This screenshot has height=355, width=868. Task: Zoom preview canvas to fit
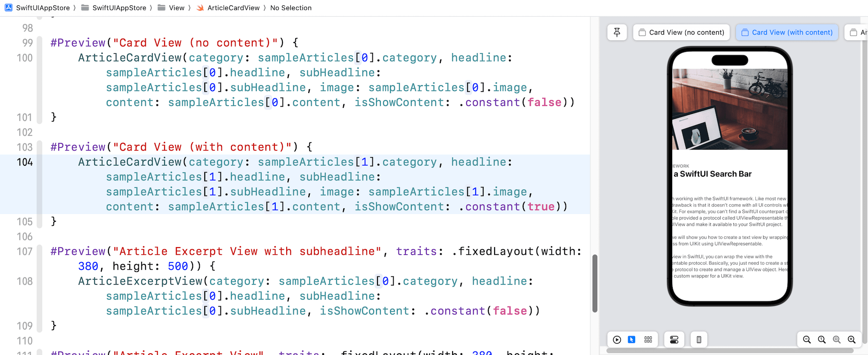tap(836, 340)
